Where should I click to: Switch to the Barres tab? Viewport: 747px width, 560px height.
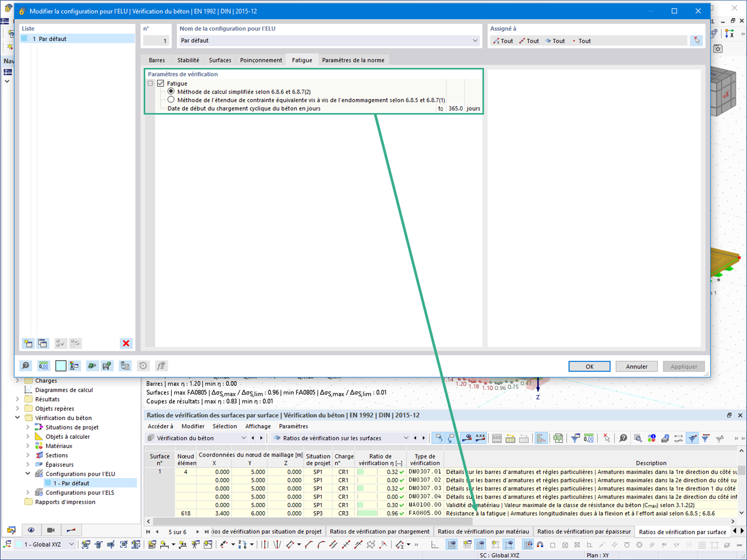(x=157, y=60)
